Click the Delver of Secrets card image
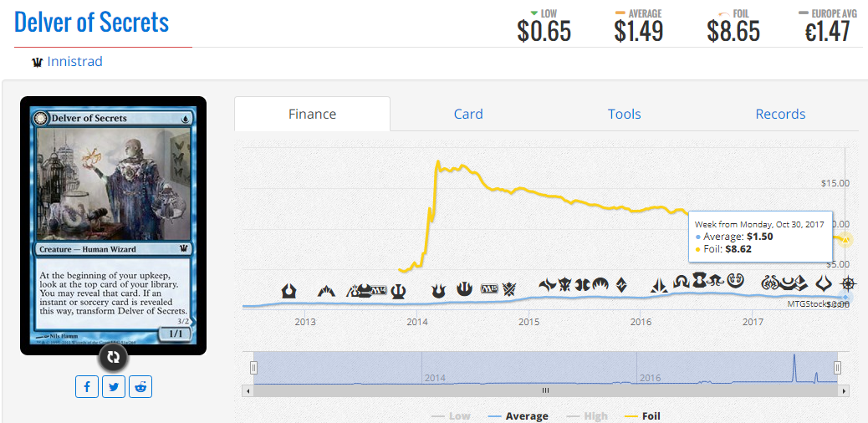868x423 pixels. (x=114, y=226)
